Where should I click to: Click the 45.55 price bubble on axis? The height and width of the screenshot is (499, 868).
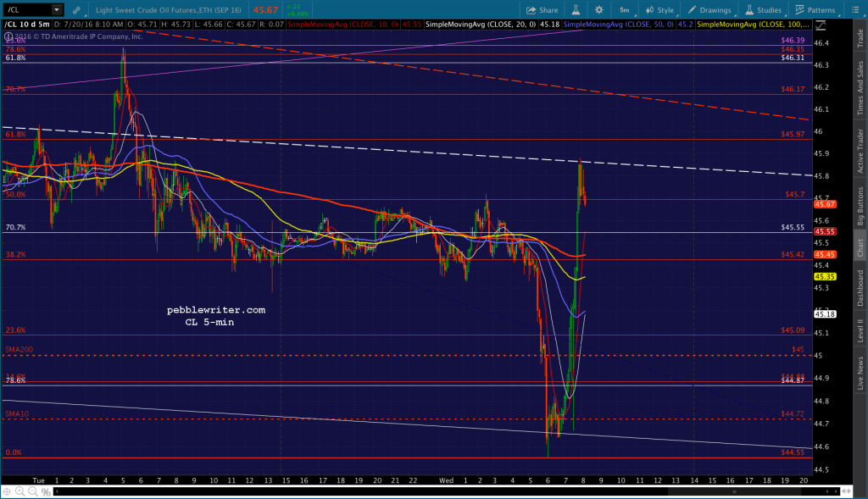click(x=825, y=231)
